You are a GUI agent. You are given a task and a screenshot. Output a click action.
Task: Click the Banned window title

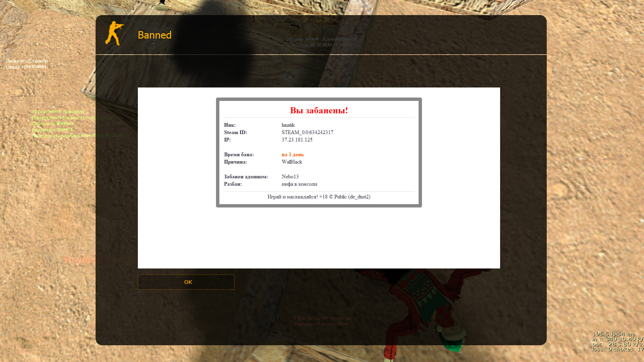154,35
